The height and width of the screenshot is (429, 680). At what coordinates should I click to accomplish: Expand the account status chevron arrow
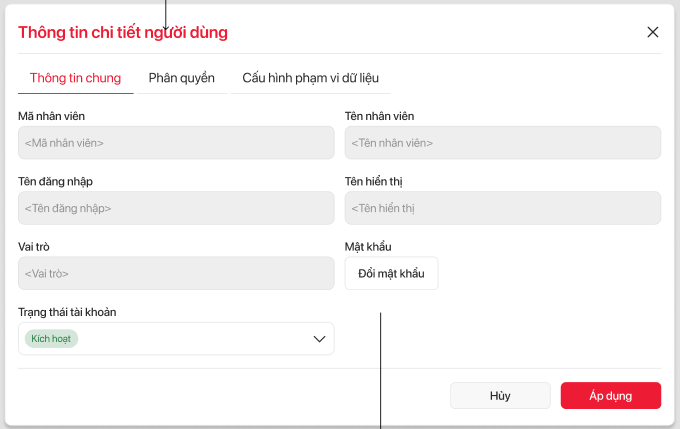320,339
